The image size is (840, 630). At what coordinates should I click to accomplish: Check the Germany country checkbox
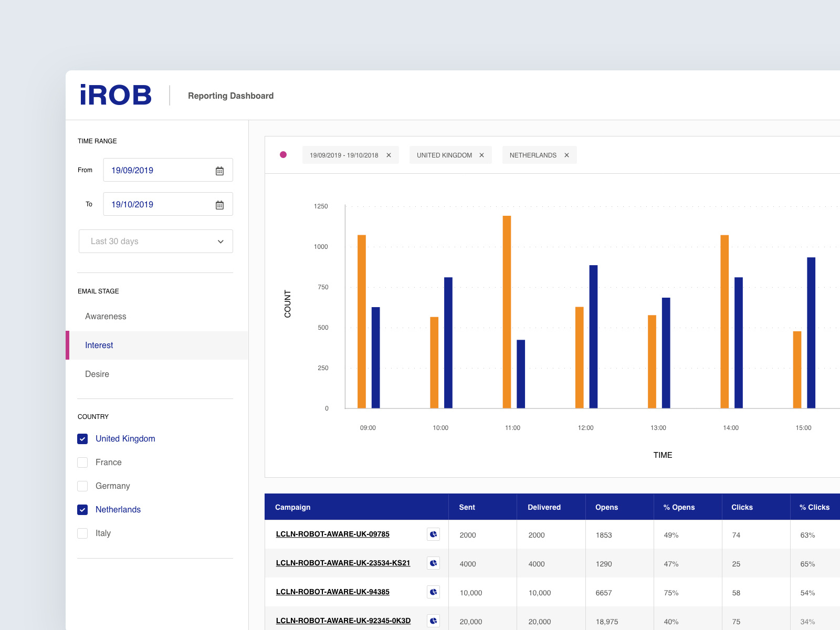click(82, 486)
